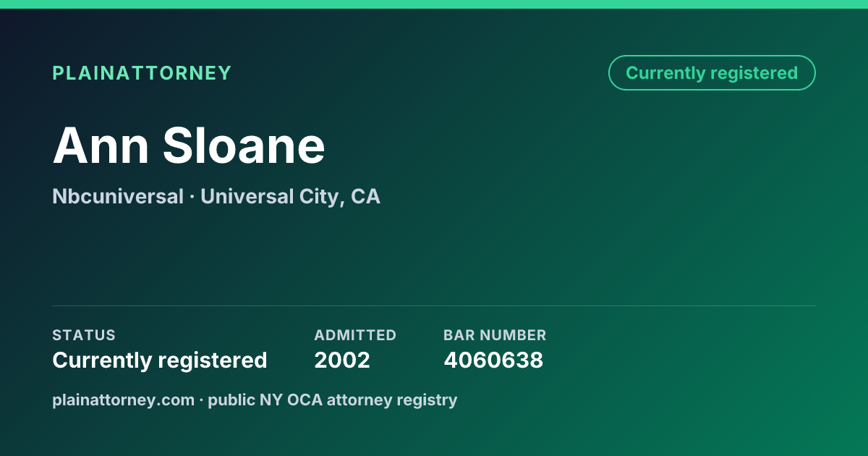
Task: Click the green top accent bar
Action: [434, 4]
